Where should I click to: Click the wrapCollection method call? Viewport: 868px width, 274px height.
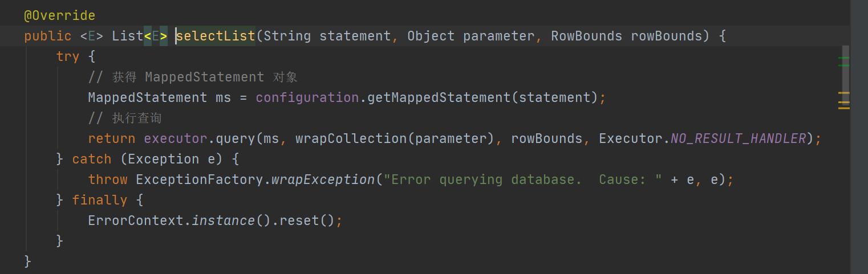351,138
